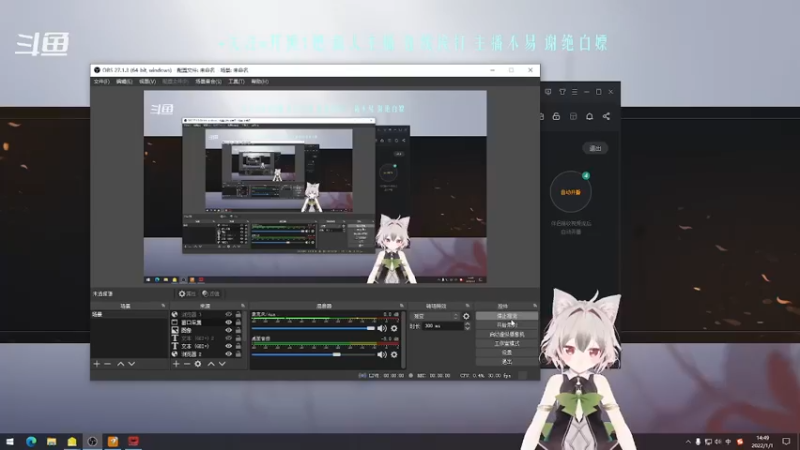
Task: Launch Microsoft Edge from taskbar
Action: pos(31,441)
